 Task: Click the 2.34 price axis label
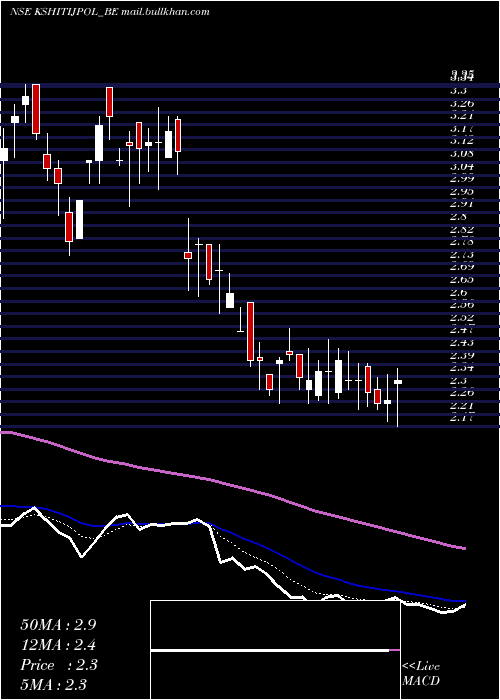462,368
